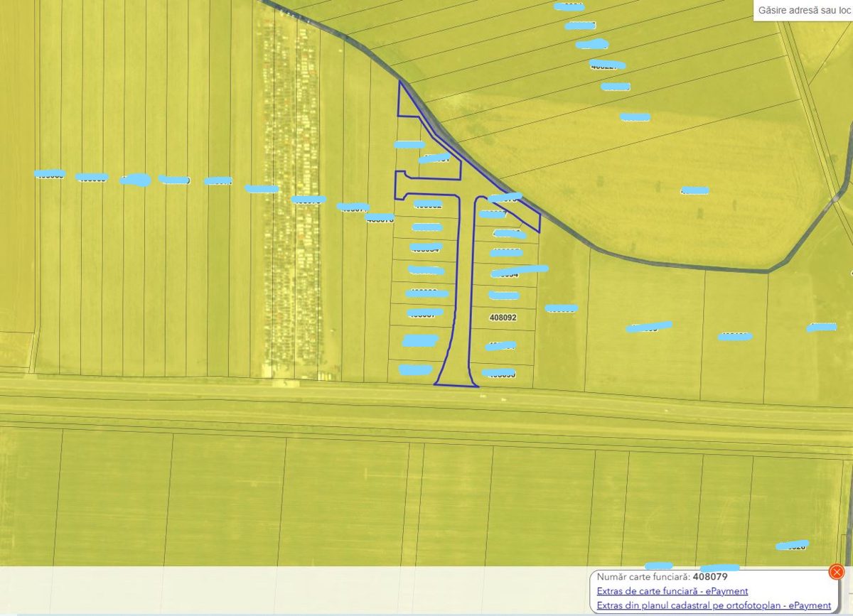Focus the 'Găsire adresă sau loc' search field
This screenshot has height=616, width=853.
pos(804,11)
